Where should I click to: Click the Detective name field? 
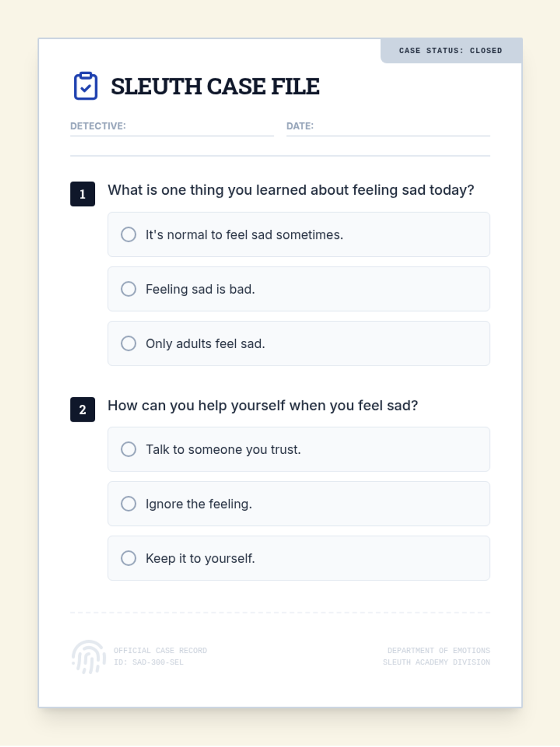click(198, 127)
